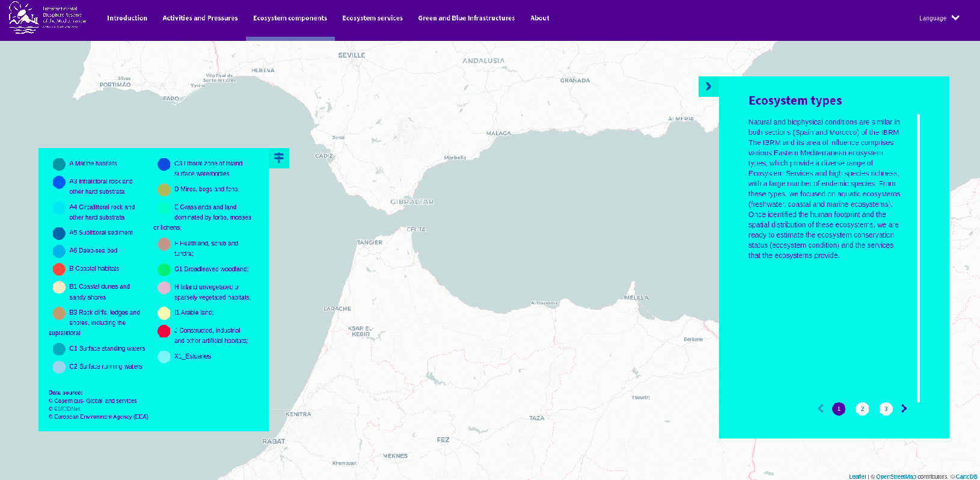Select A4 Circalittoral rock legend swatch
This screenshot has height=480, width=980.
click(59, 208)
